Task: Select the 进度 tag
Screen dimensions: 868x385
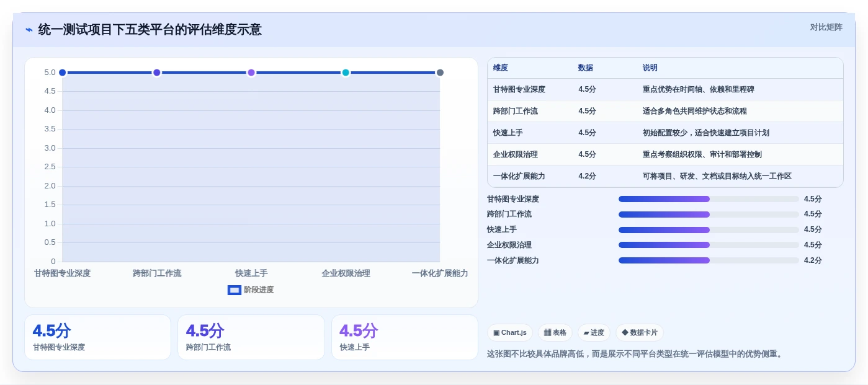Action: [x=594, y=333]
